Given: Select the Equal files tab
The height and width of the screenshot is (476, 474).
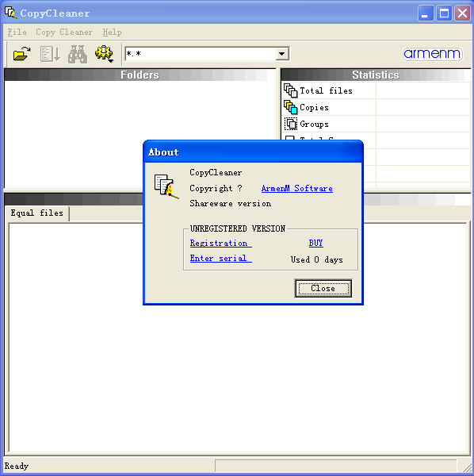Looking at the screenshot, I should pos(37,213).
